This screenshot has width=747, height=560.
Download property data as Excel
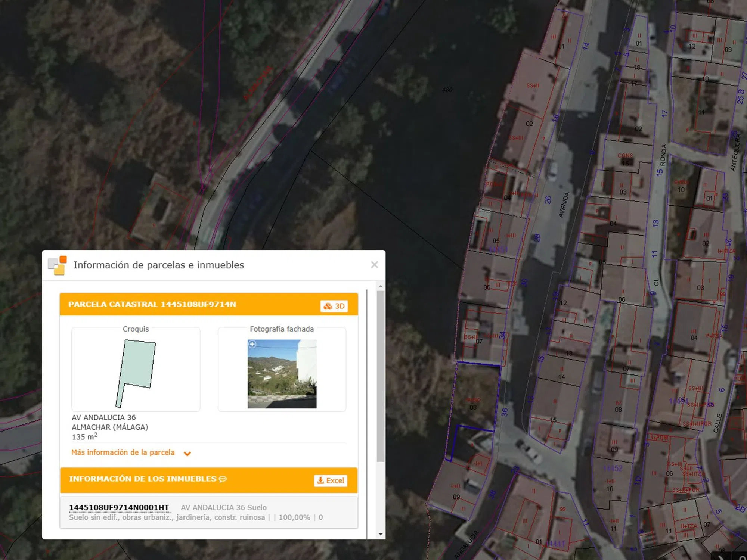click(x=331, y=480)
